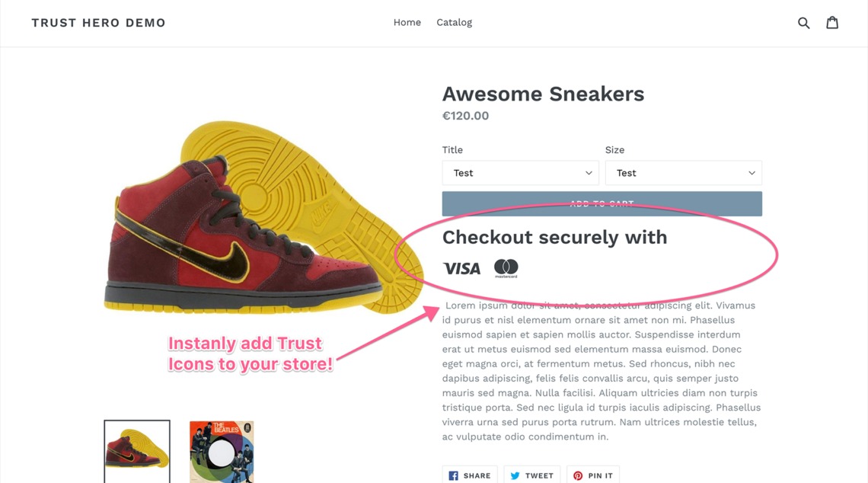Click the Checkout securely with heading
This screenshot has height=483, width=868.
(x=554, y=237)
